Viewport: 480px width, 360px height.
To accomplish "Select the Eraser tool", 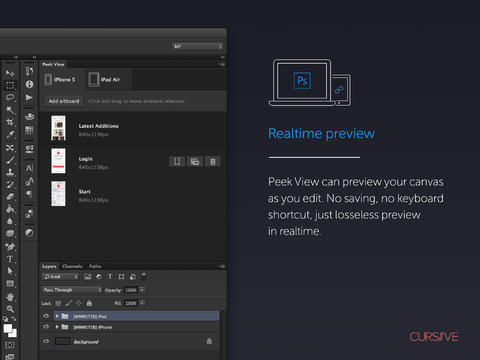I will (10, 197).
